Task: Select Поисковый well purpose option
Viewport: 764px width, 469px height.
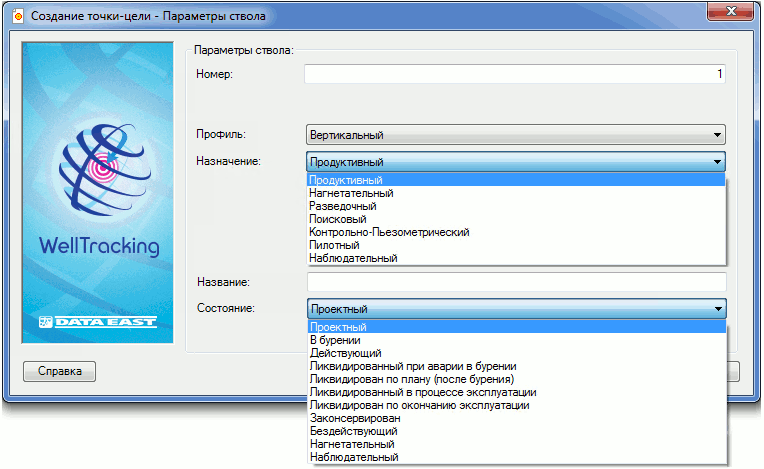Action: 338,219
